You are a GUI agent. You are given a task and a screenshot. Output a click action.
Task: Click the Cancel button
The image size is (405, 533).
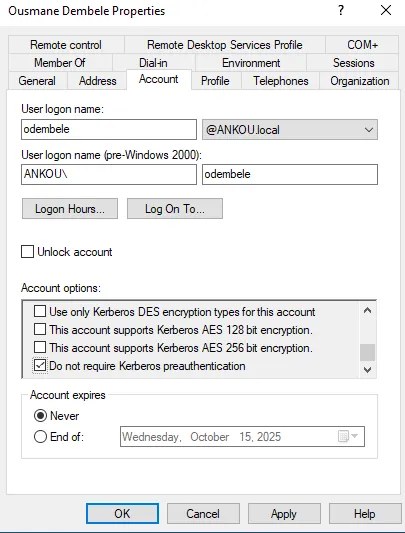(x=203, y=514)
